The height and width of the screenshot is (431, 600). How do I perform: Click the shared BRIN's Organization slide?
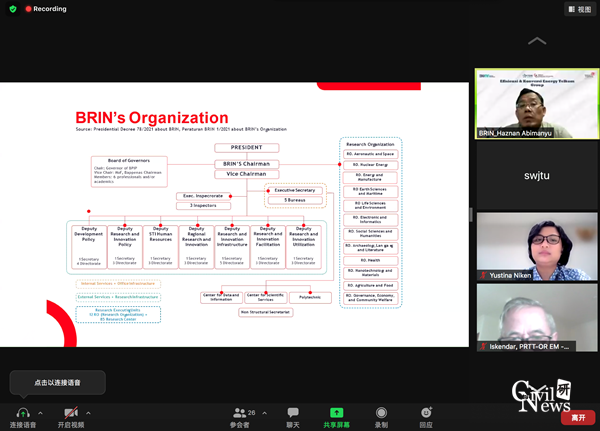pos(235,214)
